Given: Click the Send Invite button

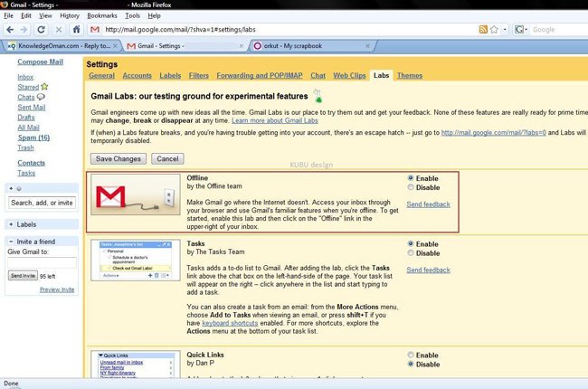Looking at the screenshot, I should (x=23, y=276).
